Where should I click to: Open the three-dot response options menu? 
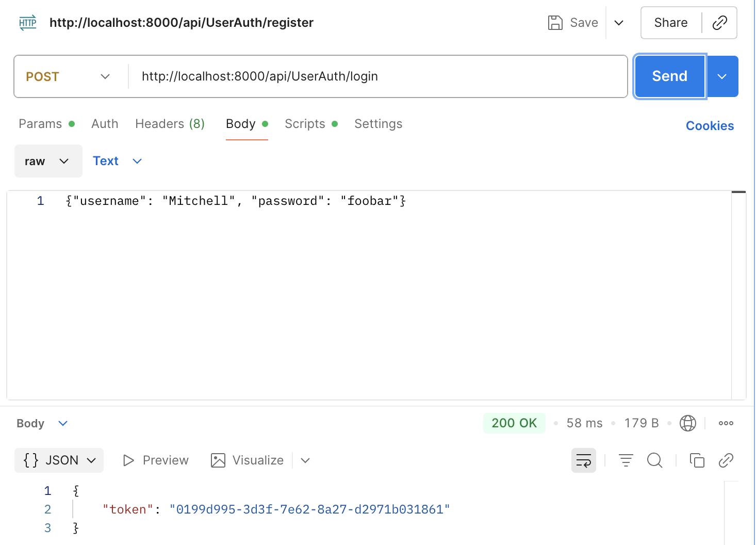[726, 423]
